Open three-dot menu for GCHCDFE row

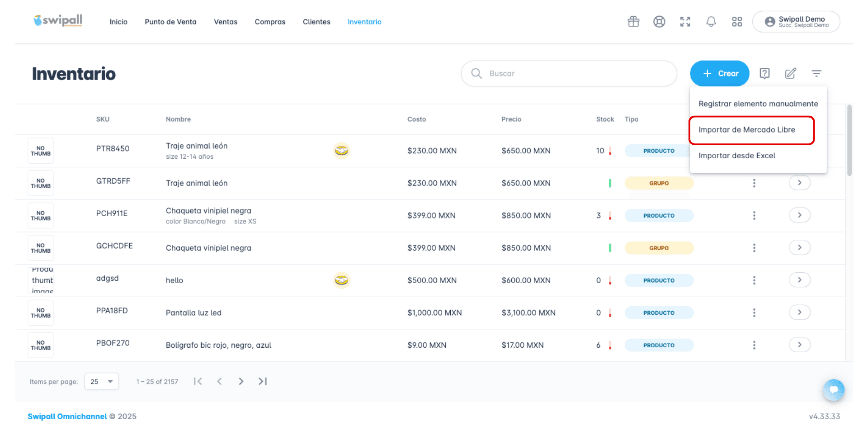pyautogui.click(x=754, y=248)
